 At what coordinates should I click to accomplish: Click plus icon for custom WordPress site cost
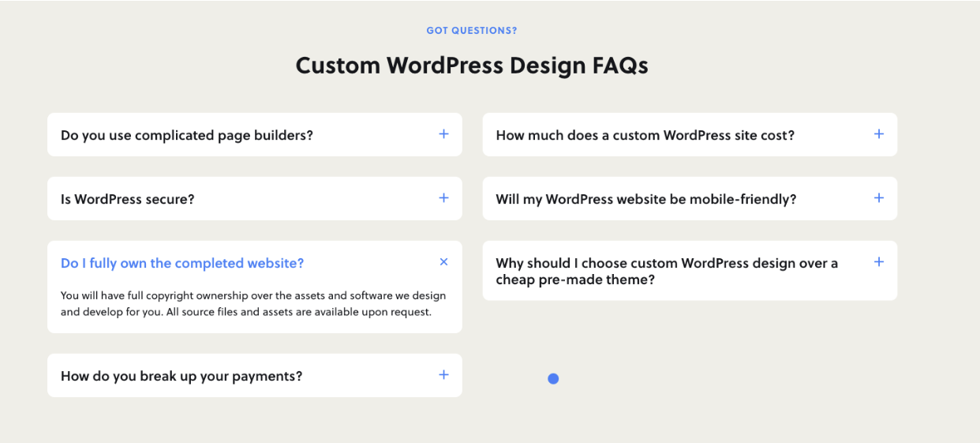pos(878,134)
